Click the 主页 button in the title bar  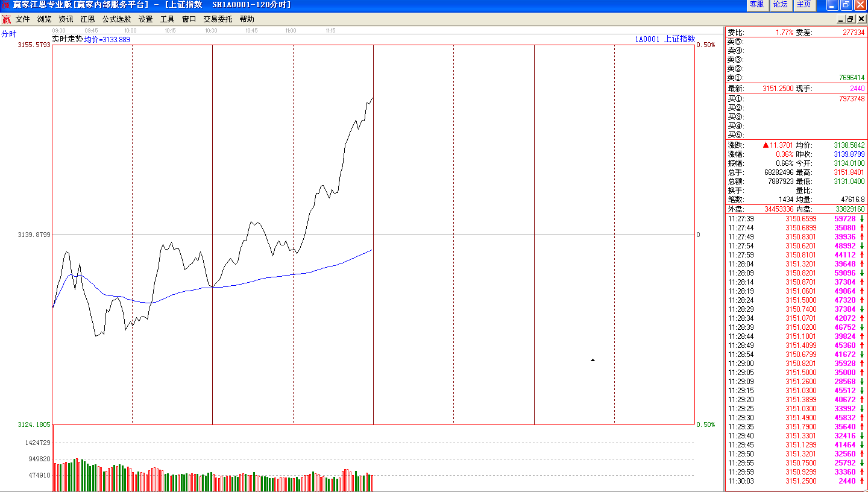point(804,5)
